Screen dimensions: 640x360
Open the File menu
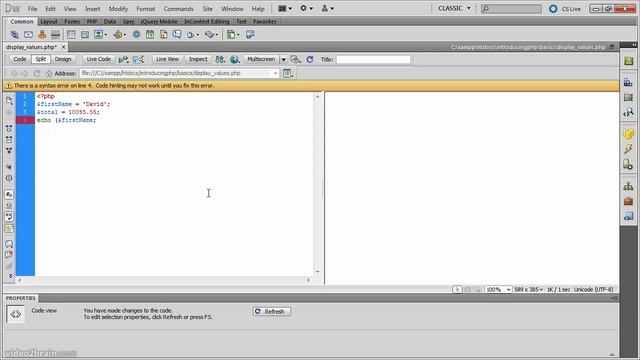(32, 9)
